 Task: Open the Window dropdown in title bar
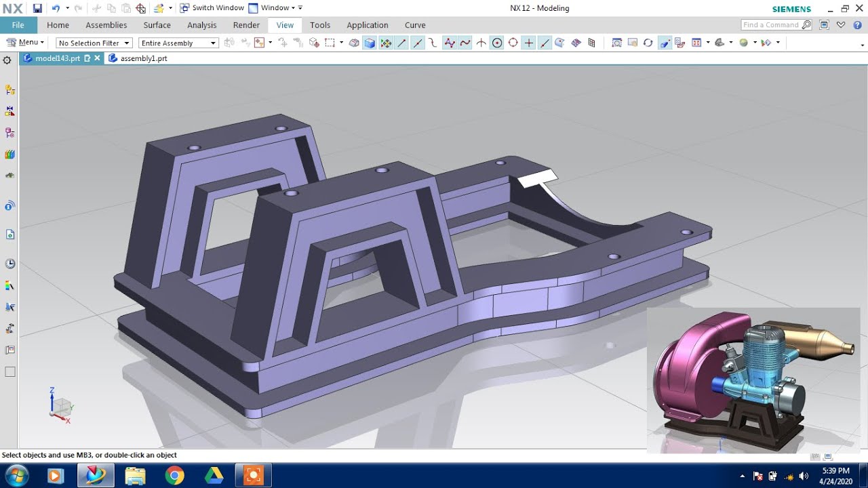(x=275, y=8)
